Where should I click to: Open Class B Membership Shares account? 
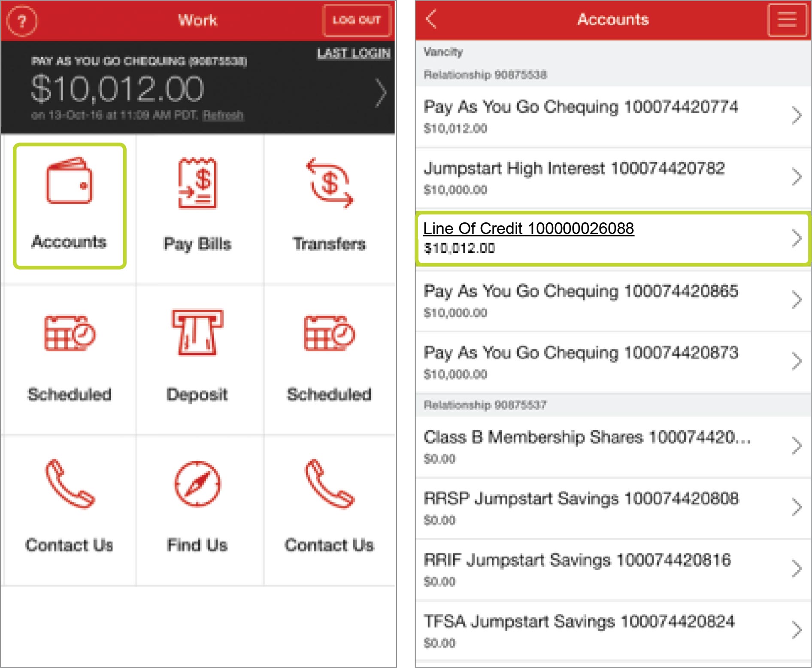586,438
